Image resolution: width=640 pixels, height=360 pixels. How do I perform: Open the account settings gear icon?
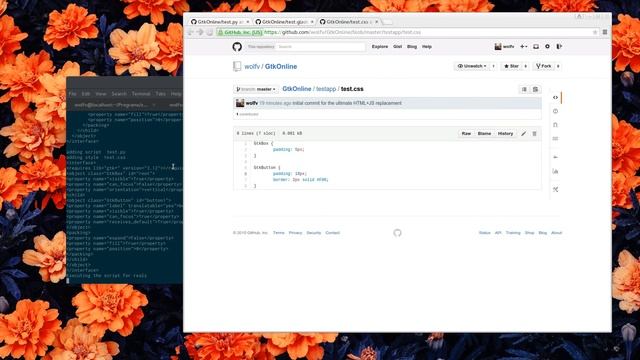coord(547,47)
